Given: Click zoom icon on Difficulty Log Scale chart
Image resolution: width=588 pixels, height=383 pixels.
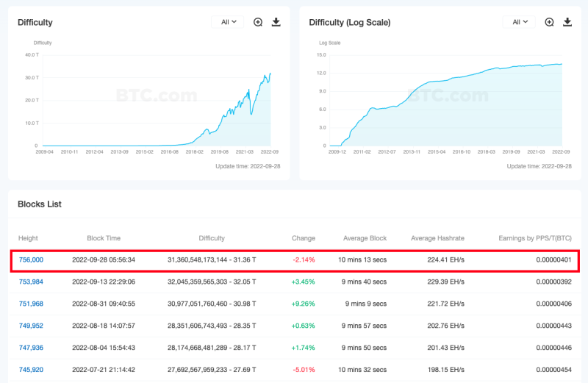Looking at the screenshot, I should tap(549, 22).
